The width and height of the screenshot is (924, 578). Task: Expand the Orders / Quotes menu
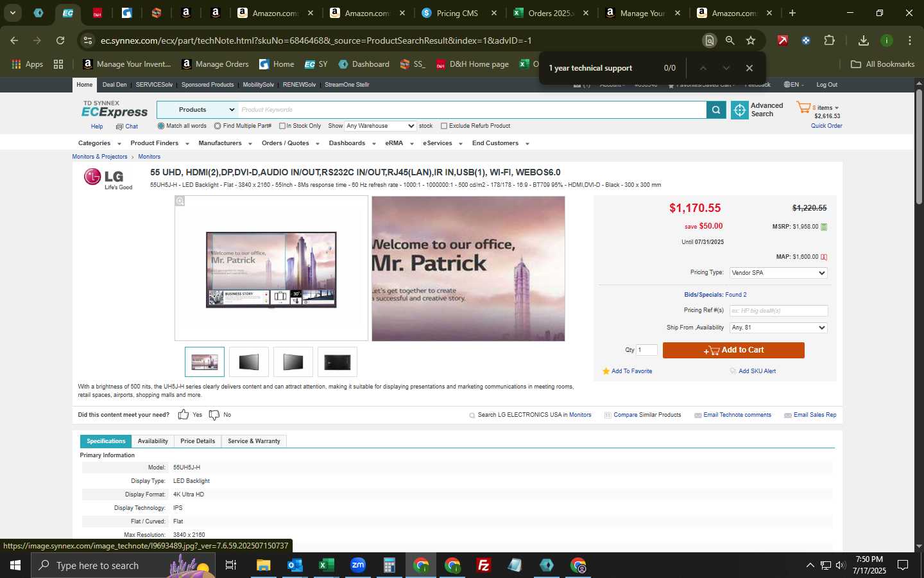[x=291, y=143]
